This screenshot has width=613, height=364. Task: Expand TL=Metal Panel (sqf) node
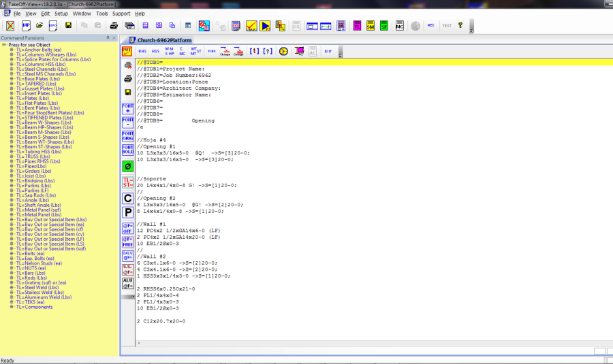point(12,210)
